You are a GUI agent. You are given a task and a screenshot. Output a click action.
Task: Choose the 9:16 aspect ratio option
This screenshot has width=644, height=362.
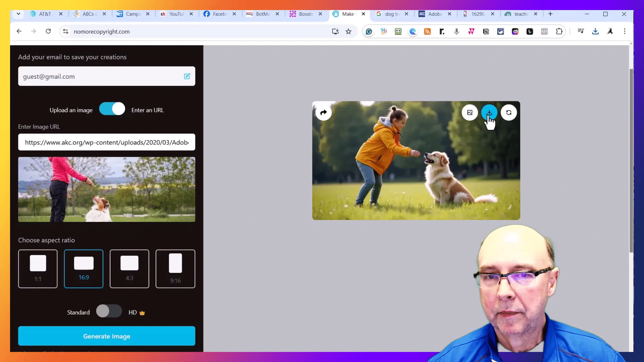pos(175,269)
